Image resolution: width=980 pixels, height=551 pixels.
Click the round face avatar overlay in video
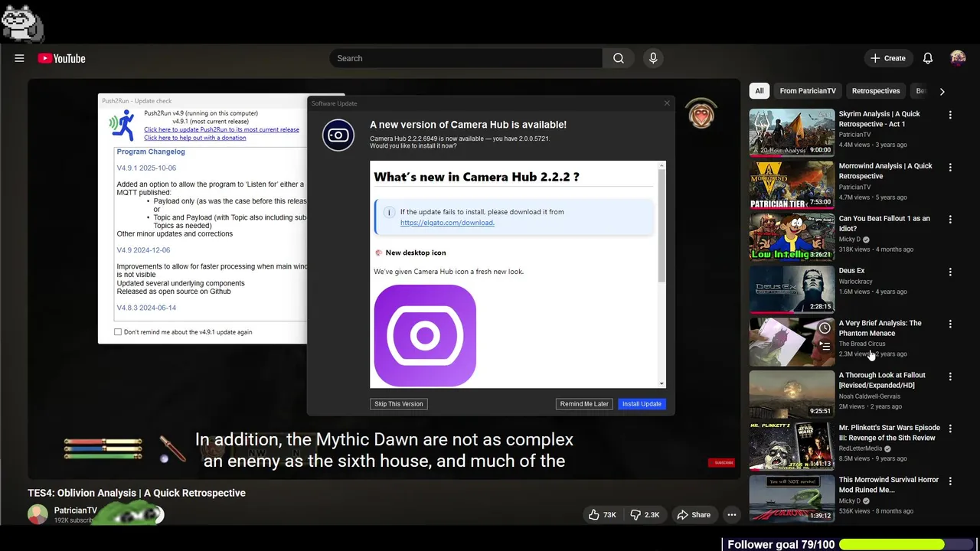(701, 115)
